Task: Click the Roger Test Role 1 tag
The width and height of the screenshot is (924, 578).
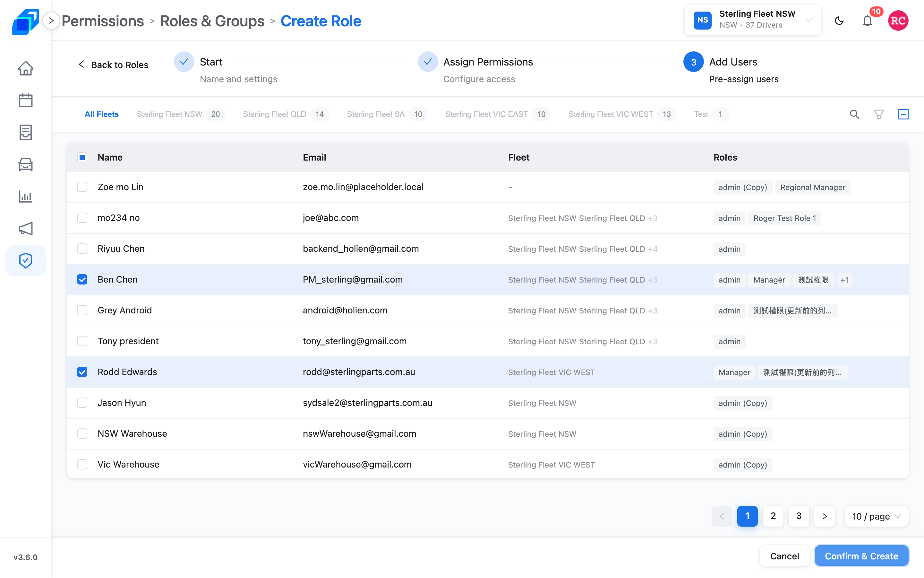Action: [x=785, y=218]
